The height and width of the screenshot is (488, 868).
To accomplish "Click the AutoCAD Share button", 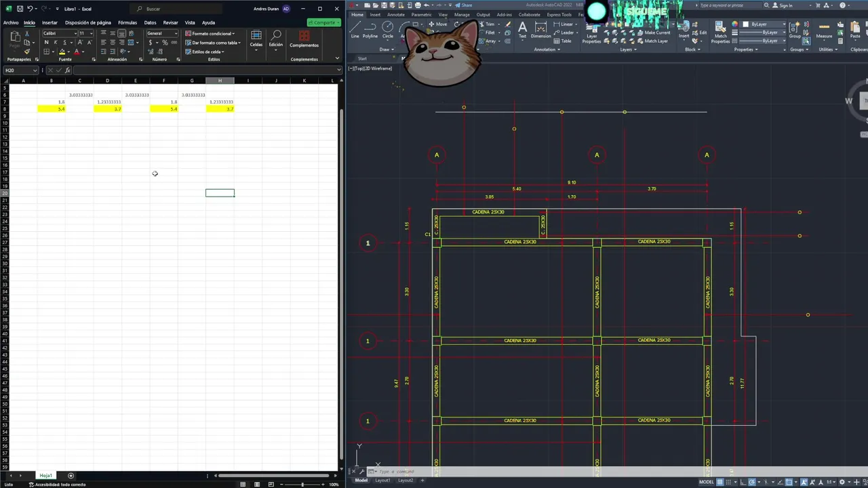I will click(x=464, y=5).
